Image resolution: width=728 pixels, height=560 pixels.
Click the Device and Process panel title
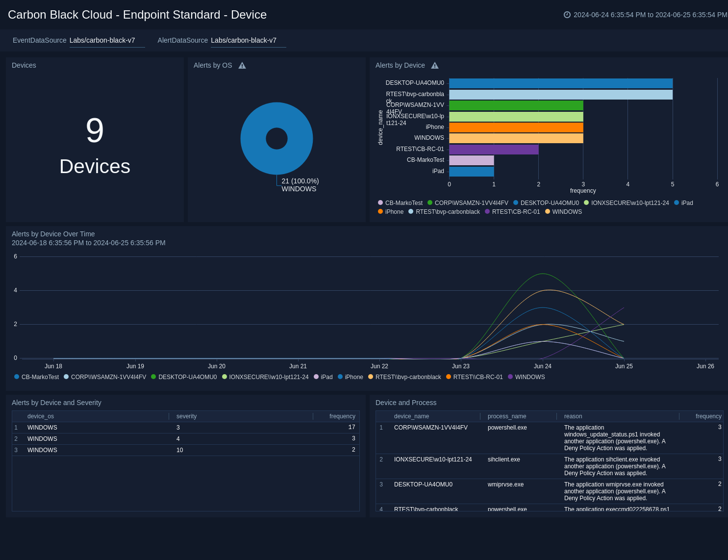406,403
